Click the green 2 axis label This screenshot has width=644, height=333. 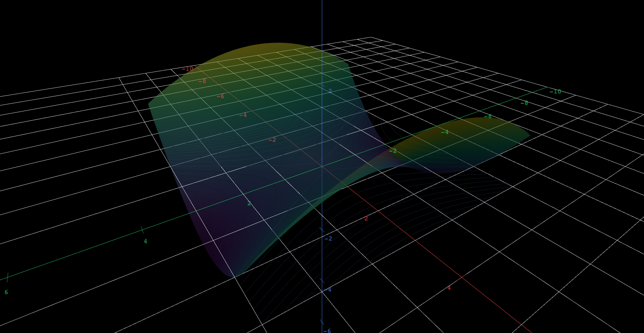pos(249,203)
